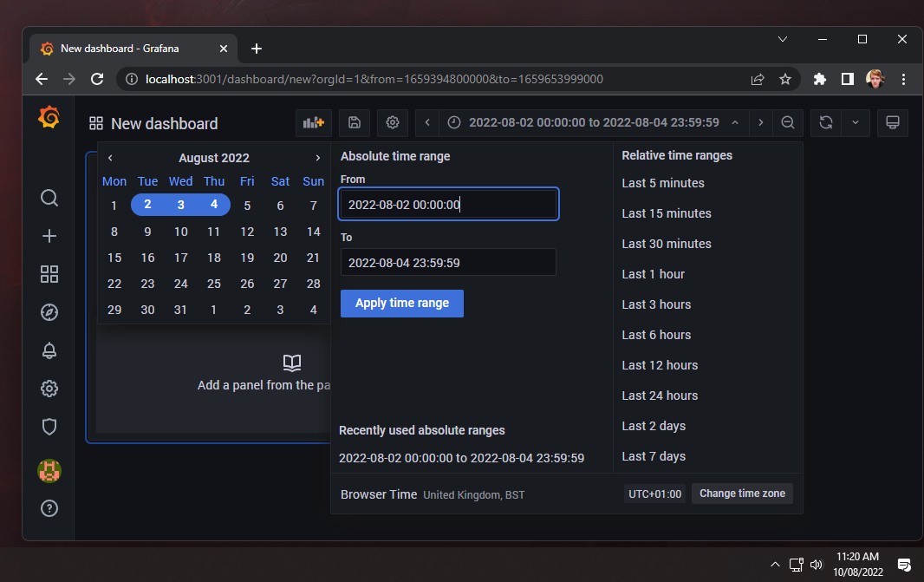Screen dimensions: 924x582
Task: Click the Change time zone button
Action: pyautogui.click(x=742, y=493)
